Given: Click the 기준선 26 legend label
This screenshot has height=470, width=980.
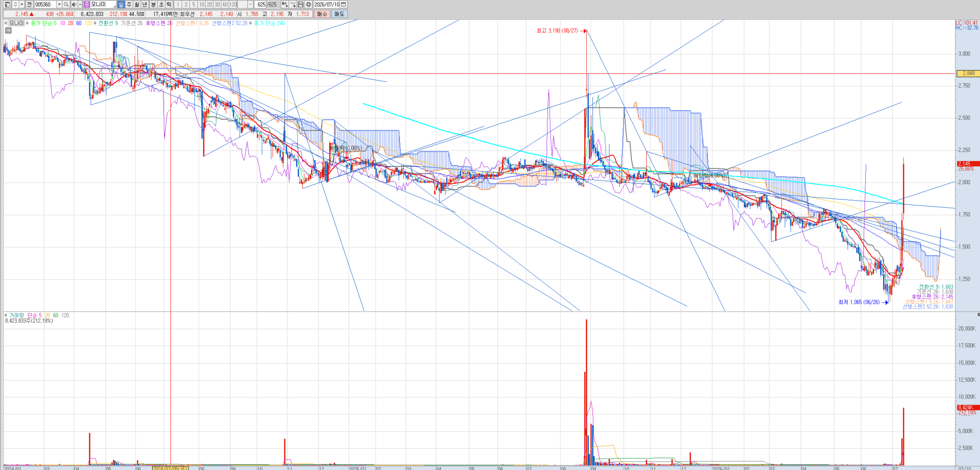Looking at the screenshot, I should 132,23.
